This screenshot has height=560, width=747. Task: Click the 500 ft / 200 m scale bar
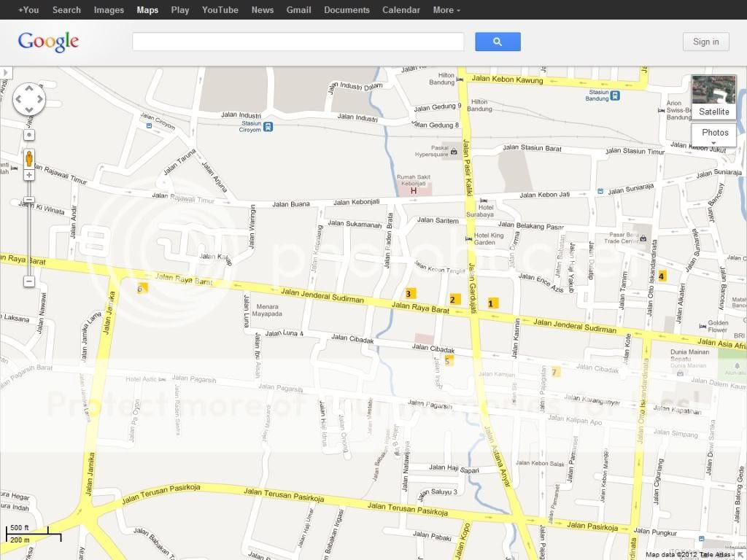(34, 534)
